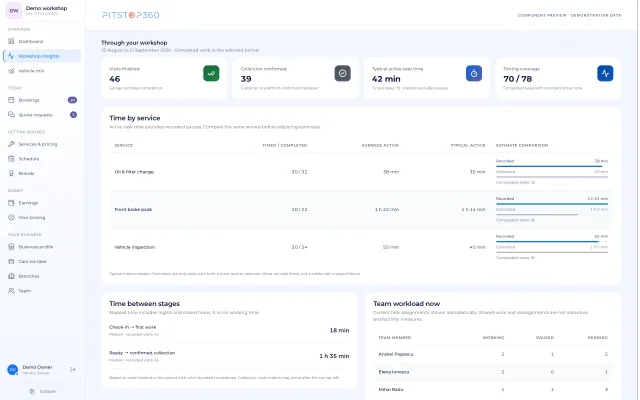Click the DW workshop avatar
The width and height of the screenshot is (640, 400).
point(14,11)
